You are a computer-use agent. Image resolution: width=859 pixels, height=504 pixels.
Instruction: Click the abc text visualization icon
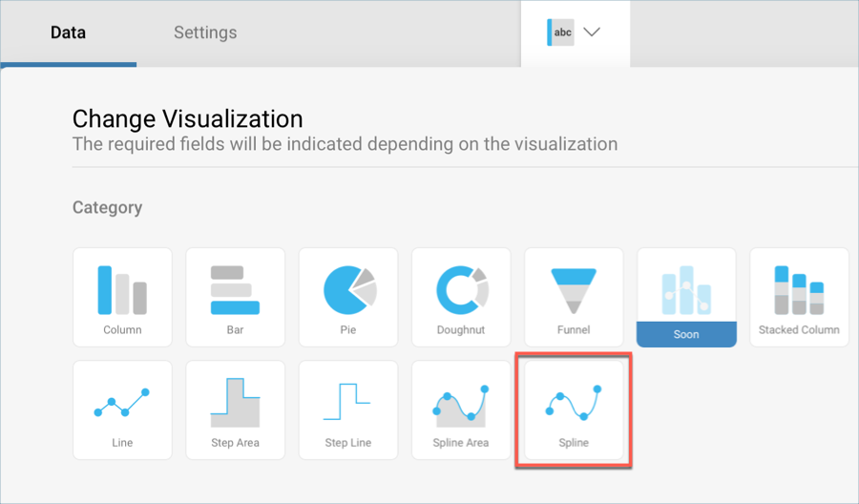click(x=561, y=32)
